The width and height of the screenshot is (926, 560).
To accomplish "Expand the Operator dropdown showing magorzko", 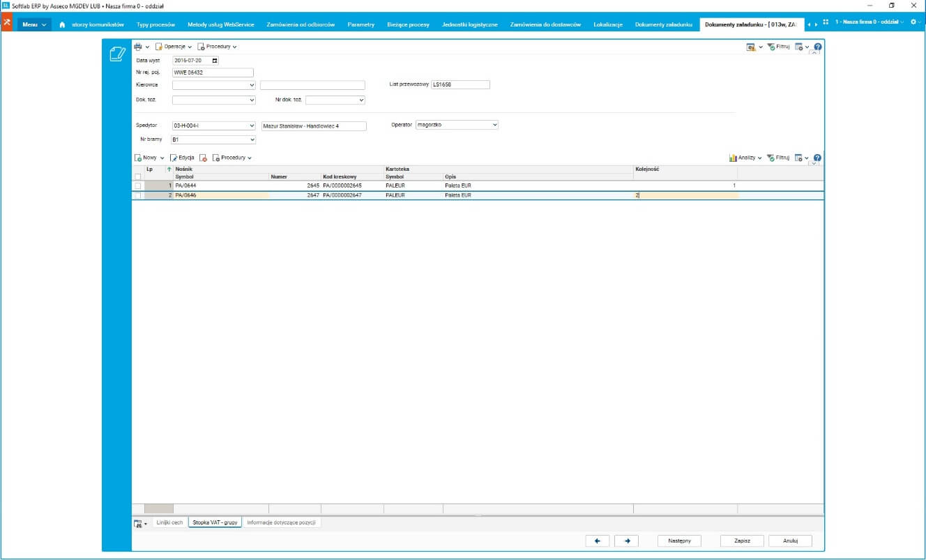I will [494, 125].
